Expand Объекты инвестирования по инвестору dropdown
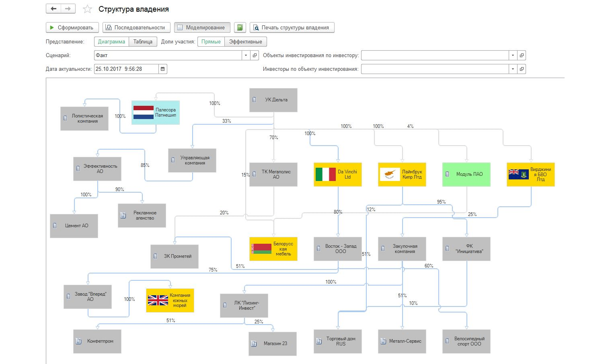Image resolution: width=606 pixels, height=364 pixels. click(513, 55)
